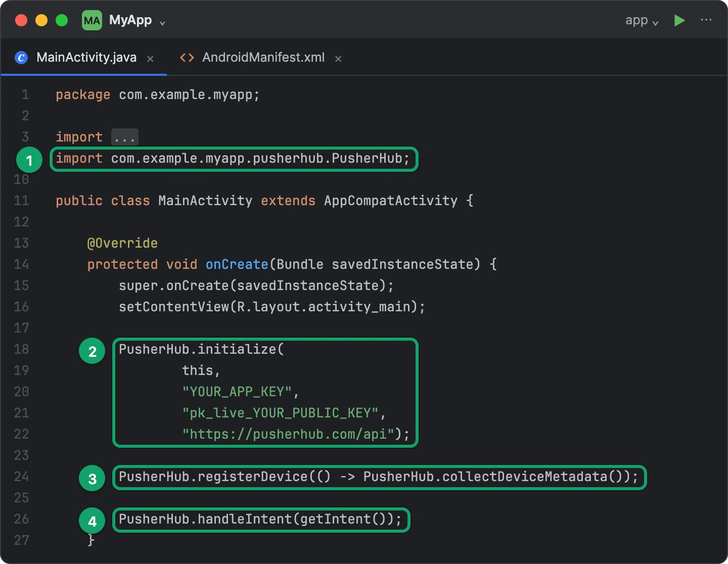Image resolution: width=728 pixels, height=564 pixels.
Task: Switch to the AndroidManifest.xml tab
Action: click(263, 58)
